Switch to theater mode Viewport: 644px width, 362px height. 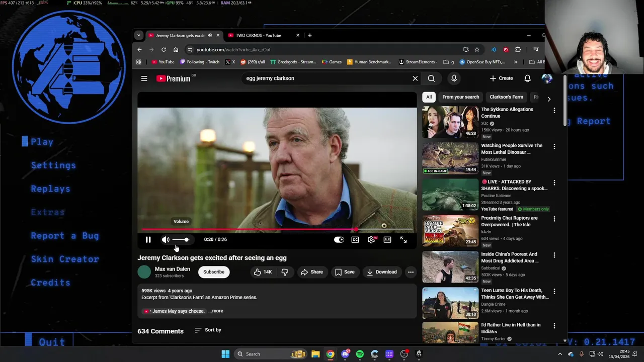click(387, 240)
